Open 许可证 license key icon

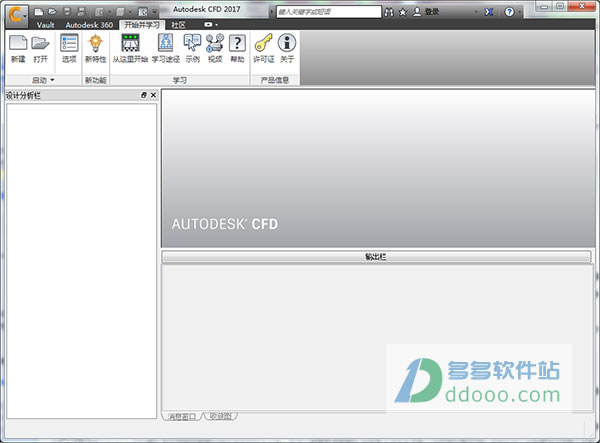click(x=264, y=49)
